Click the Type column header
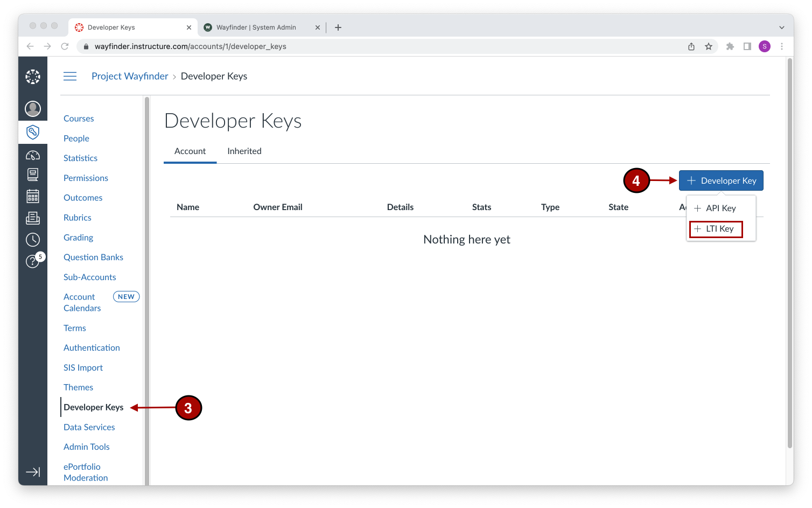 tap(550, 207)
